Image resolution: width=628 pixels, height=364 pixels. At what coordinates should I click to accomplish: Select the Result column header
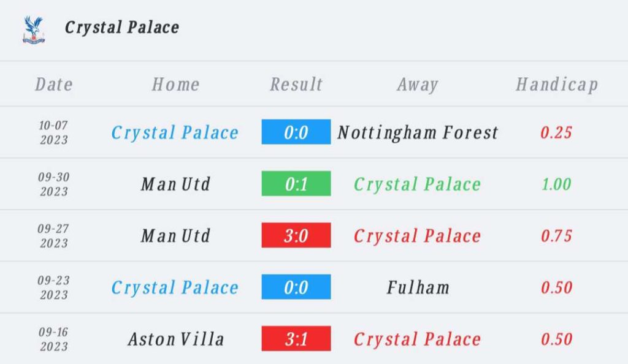pos(296,85)
